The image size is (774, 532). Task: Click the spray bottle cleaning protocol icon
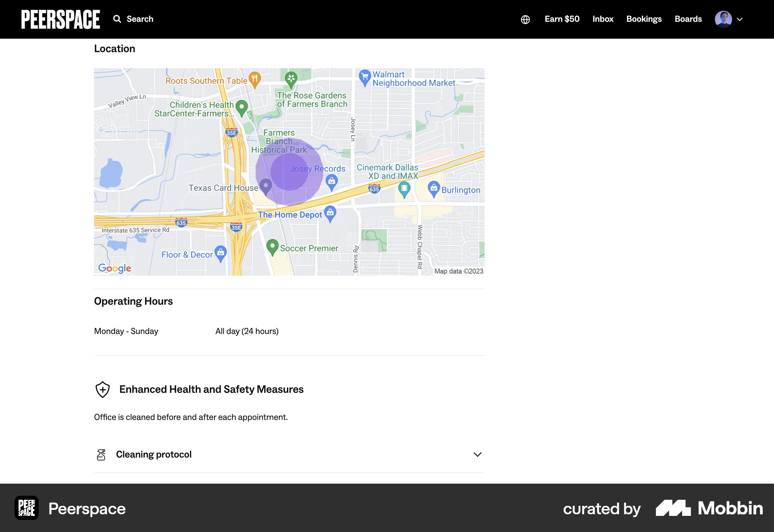click(101, 454)
